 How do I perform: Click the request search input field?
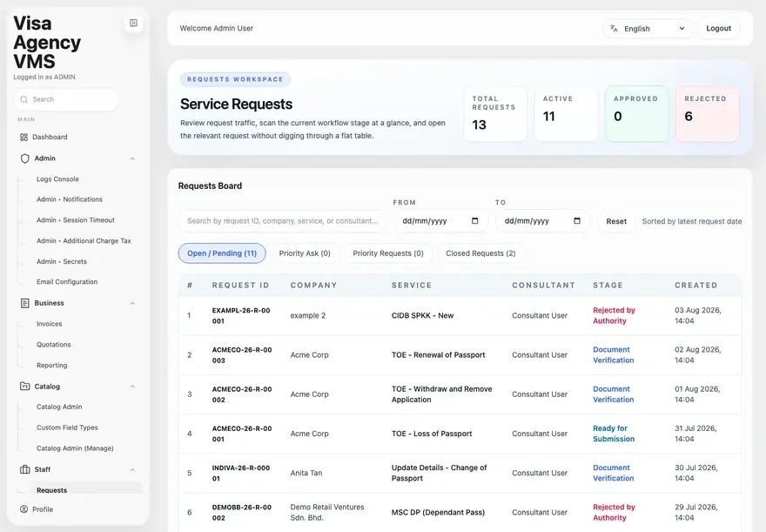[x=283, y=221]
